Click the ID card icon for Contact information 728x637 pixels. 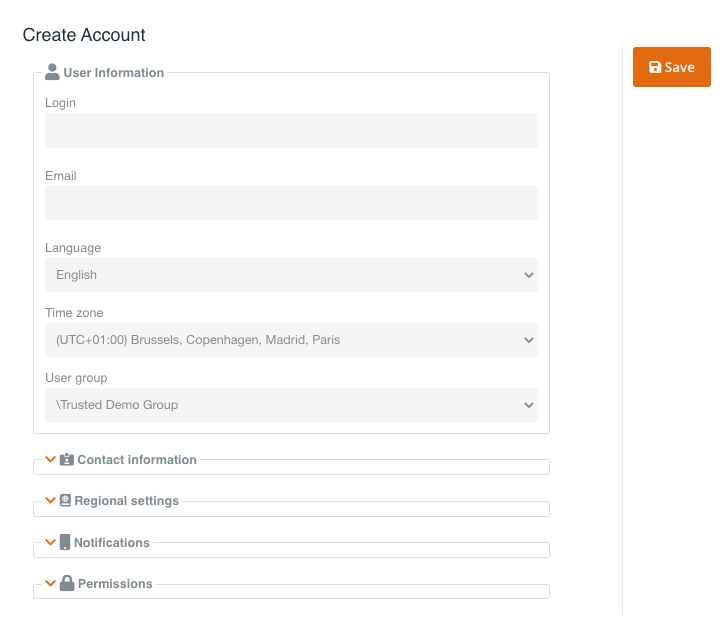(67, 460)
